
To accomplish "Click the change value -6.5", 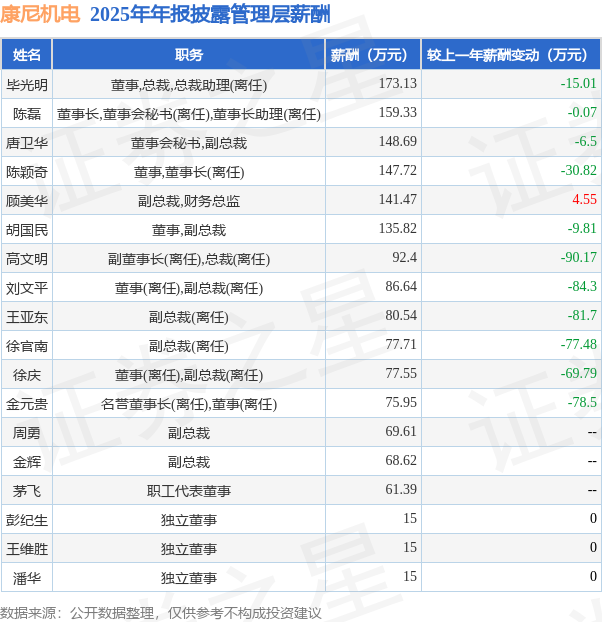I will pos(585,141).
